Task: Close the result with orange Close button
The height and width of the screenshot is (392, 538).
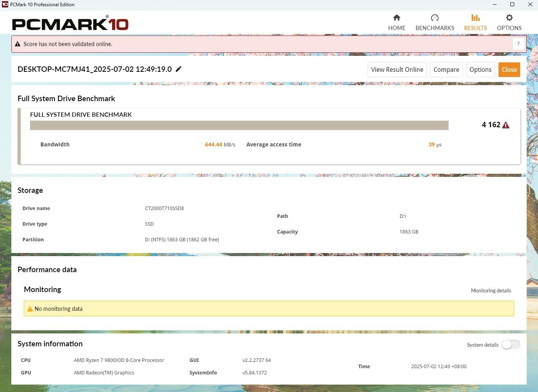Action: (509, 69)
